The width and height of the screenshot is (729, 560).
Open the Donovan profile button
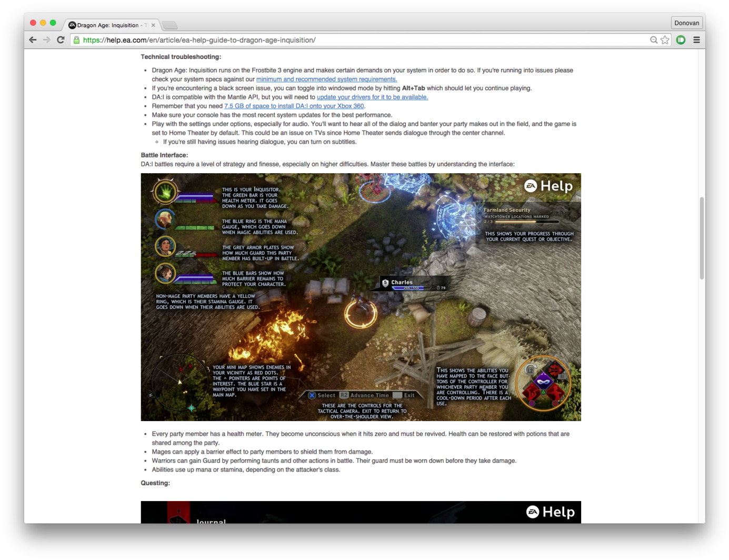(687, 23)
